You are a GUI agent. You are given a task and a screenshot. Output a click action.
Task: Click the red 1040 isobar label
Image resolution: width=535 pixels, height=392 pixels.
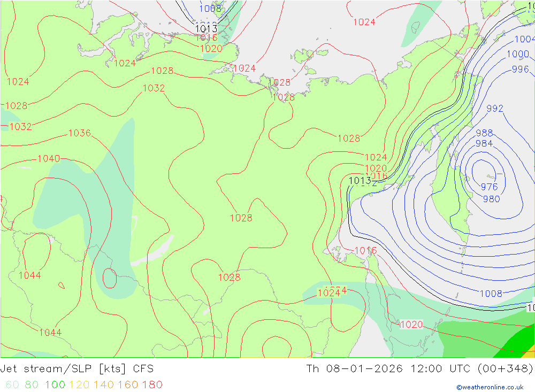(49, 159)
